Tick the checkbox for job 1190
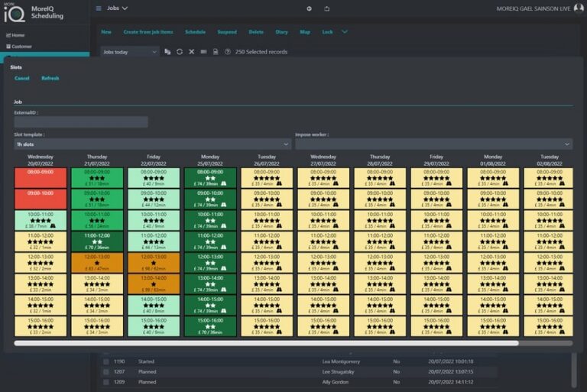Viewport: 587px width, 392px height. (106, 361)
